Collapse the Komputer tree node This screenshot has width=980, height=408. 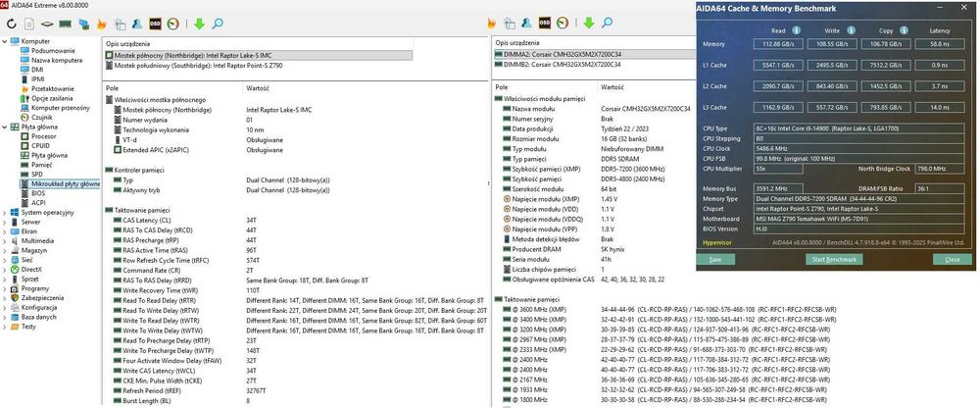[5, 41]
